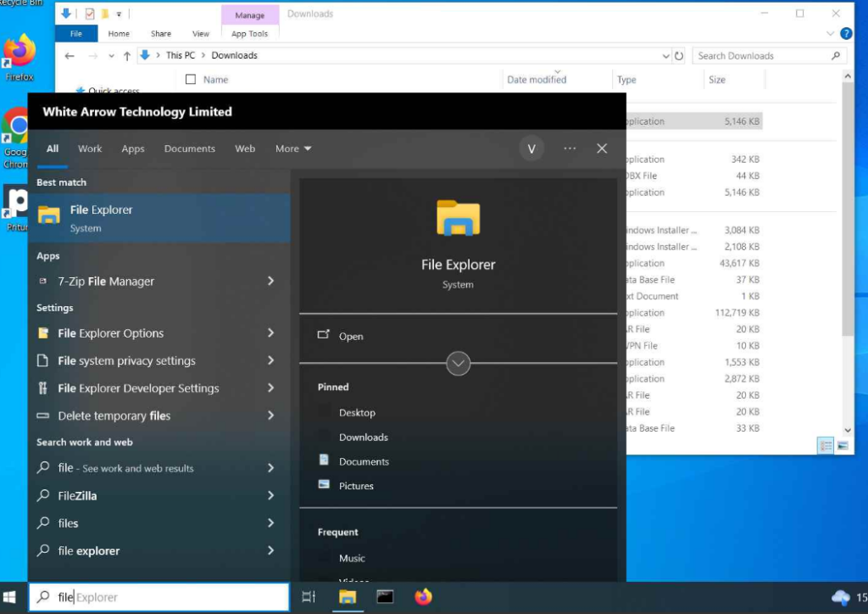Expand the FileZilla web suggestion arrow
Image resolution: width=868 pixels, height=614 pixels.
270,495
